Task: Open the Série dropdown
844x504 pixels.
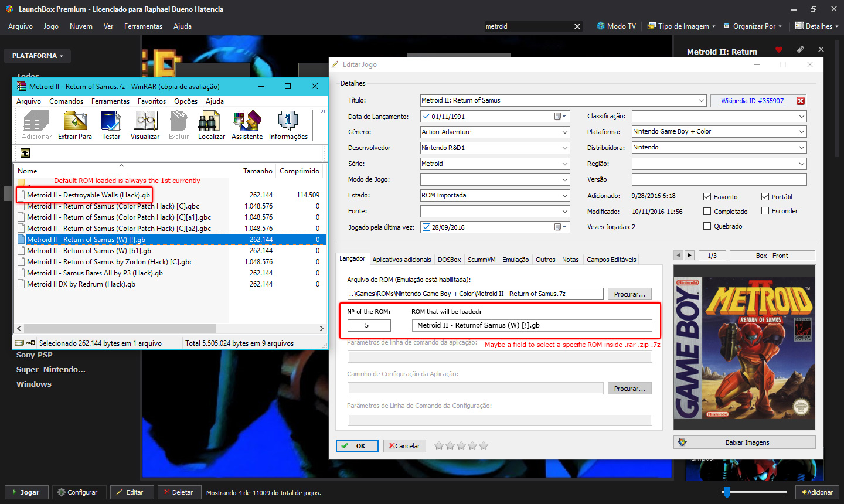Action: click(x=565, y=164)
